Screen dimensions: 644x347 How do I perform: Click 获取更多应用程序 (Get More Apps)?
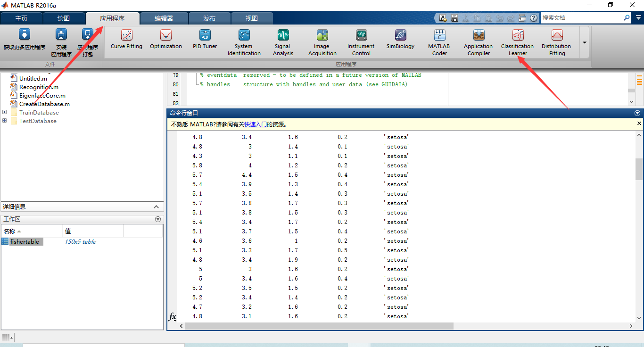coord(25,40)
